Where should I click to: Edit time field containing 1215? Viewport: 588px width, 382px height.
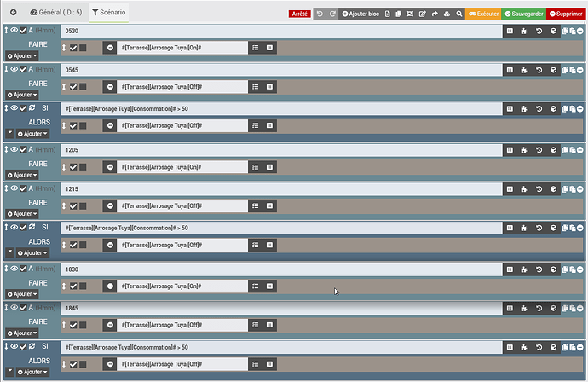[281, 189]
